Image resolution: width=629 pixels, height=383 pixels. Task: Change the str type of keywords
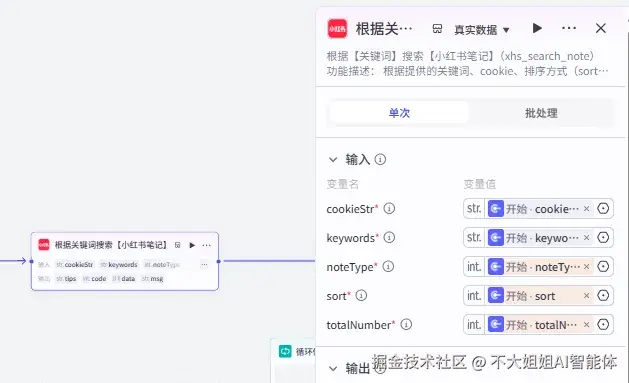point(474,237)
